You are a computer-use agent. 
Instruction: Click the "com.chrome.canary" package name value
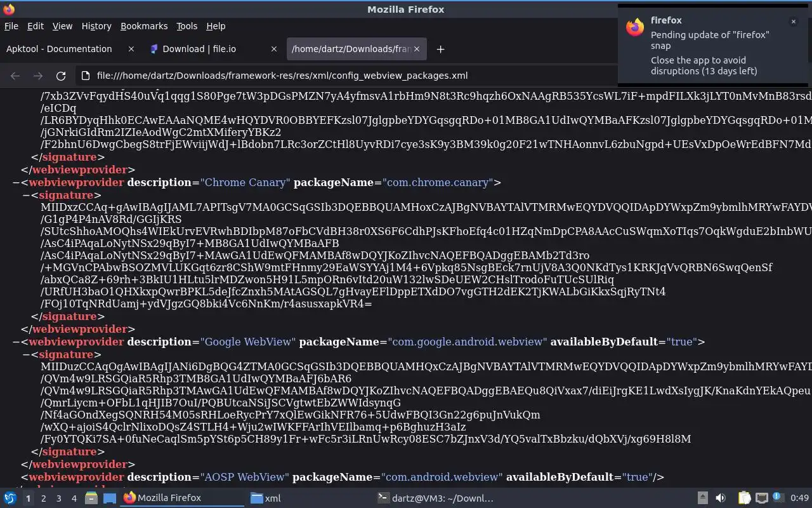[x=437, y=182]
